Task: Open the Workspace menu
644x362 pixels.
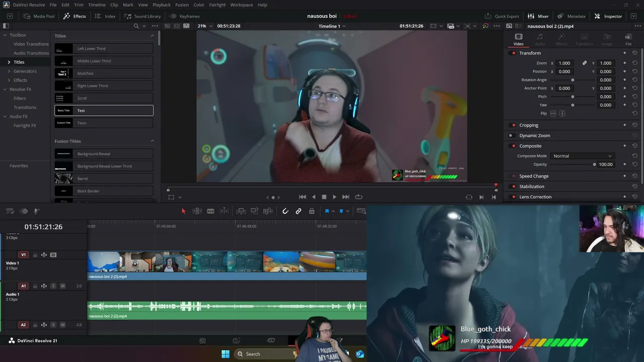Action: [x=242, y=5]
